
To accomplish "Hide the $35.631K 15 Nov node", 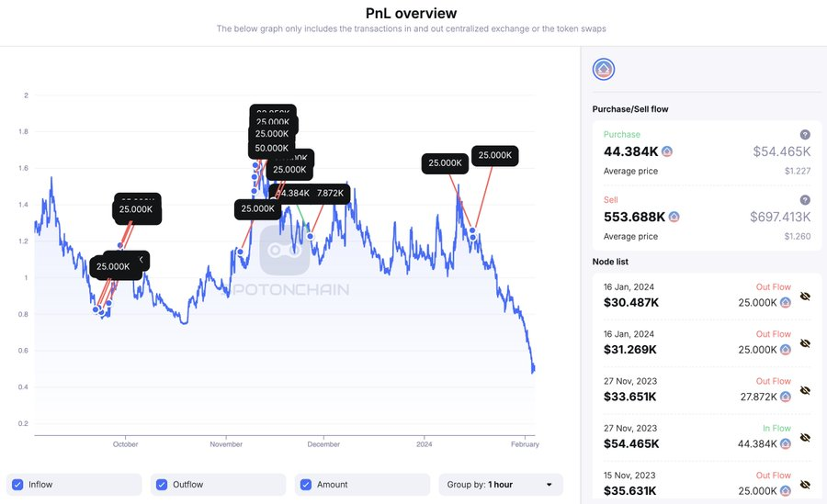I will coord(805,485).
